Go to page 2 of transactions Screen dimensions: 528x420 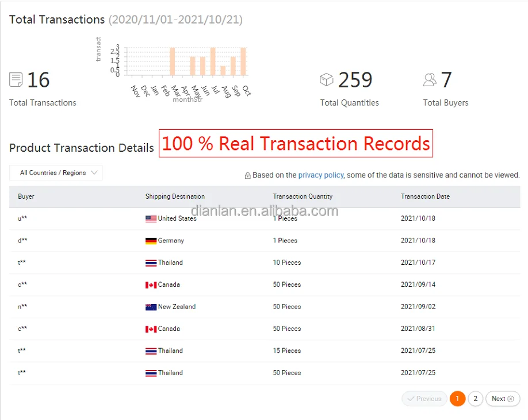(476, 399)
